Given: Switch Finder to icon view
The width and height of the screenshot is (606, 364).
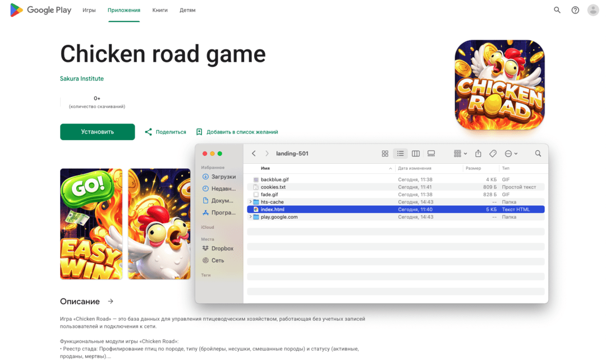Looking at the screenshot, I should tap(385, 154).
